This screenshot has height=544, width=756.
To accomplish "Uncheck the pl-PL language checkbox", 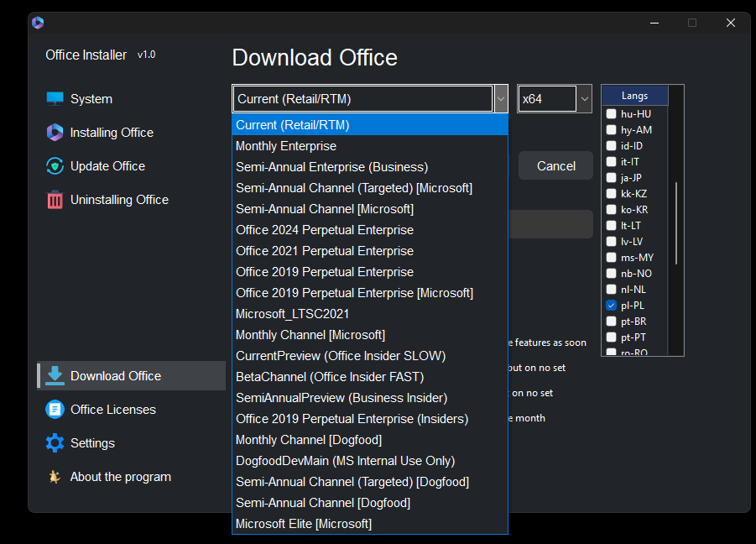I will (x=612, y=306).
